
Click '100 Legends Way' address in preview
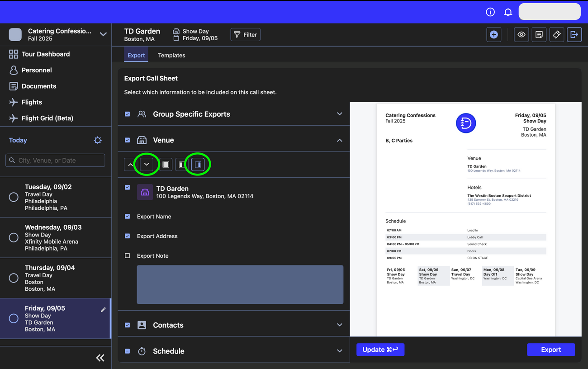(x=494, y=171)
